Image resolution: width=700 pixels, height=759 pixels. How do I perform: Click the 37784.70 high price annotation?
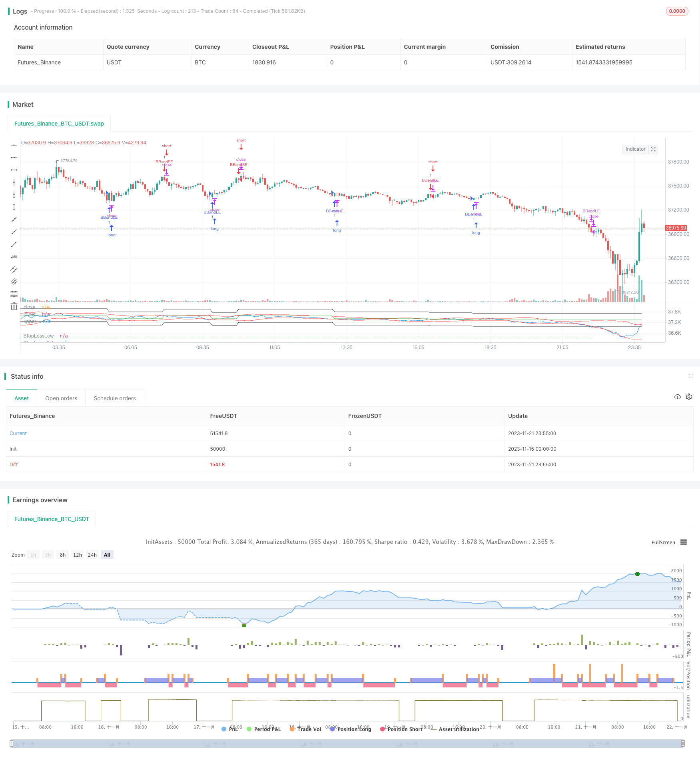click(x=69, y=161)
